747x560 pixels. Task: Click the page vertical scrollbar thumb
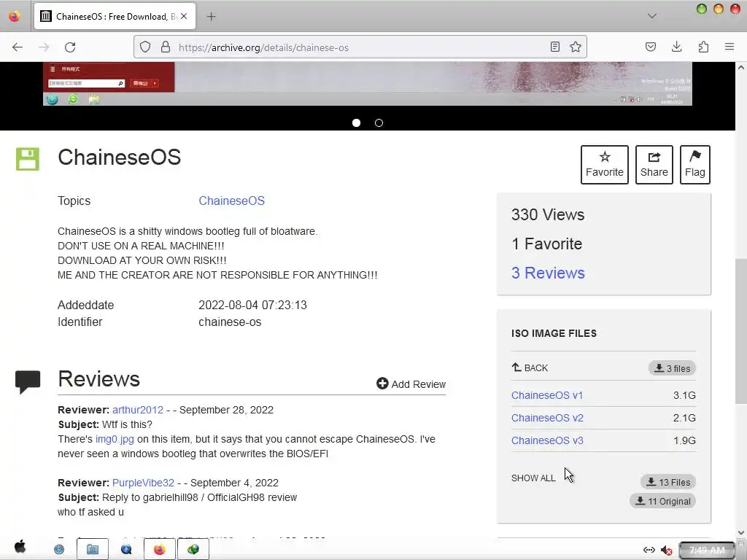coord(741,332)
